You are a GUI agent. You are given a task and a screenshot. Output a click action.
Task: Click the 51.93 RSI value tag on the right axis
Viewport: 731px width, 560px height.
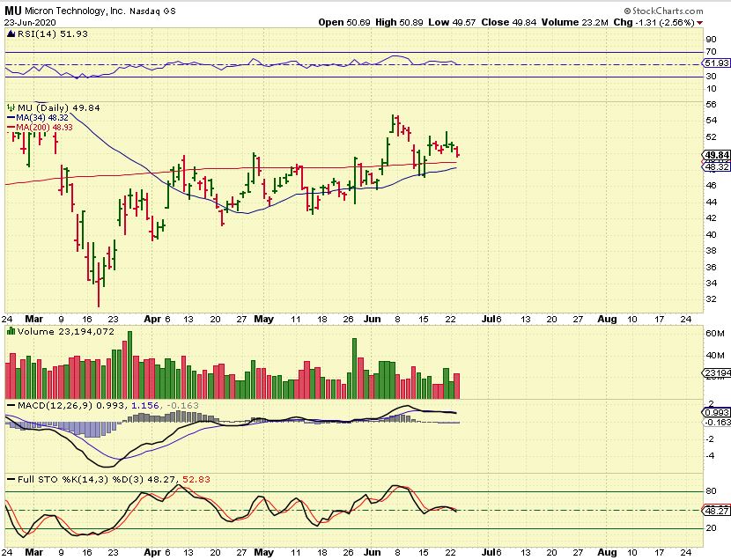click(717, 63)
